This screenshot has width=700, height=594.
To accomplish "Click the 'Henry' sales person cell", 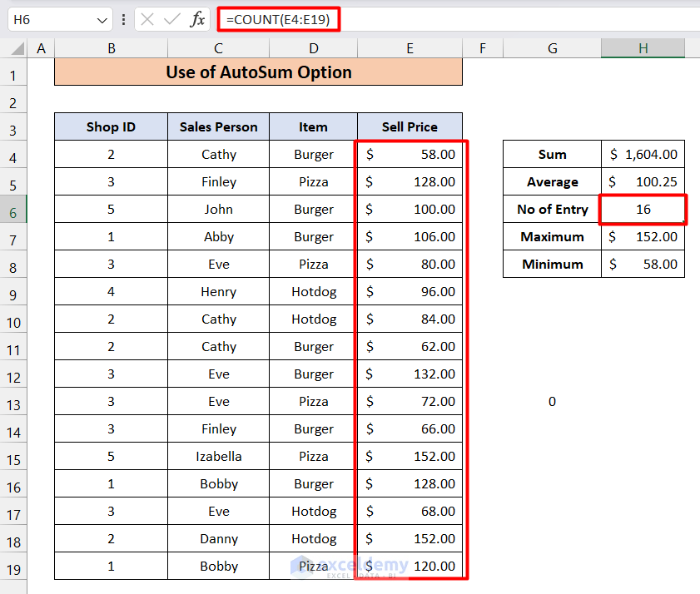I will [x=218, y=291].
